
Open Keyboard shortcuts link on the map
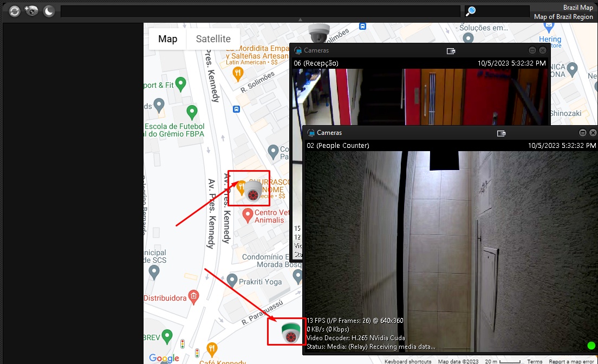pyautogui.click(x=408, y=361)
